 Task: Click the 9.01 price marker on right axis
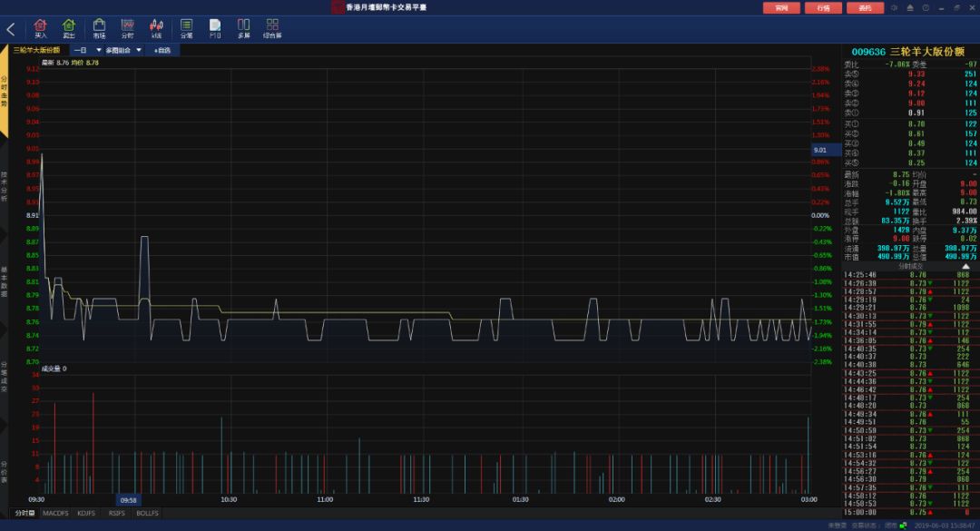click(x=826, y=150)
